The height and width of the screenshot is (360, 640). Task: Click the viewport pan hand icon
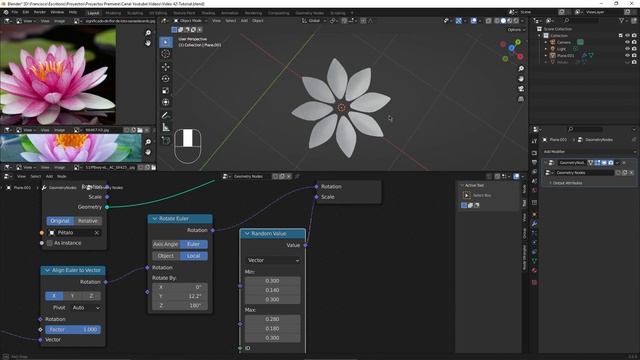click(521, 78)
